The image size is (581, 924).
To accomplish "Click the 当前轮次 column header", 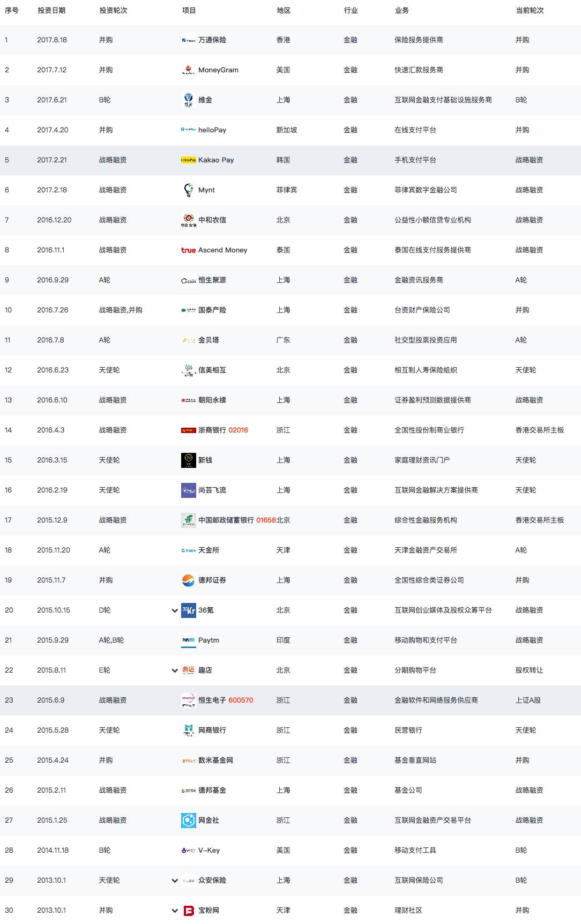I will point(530,11).
